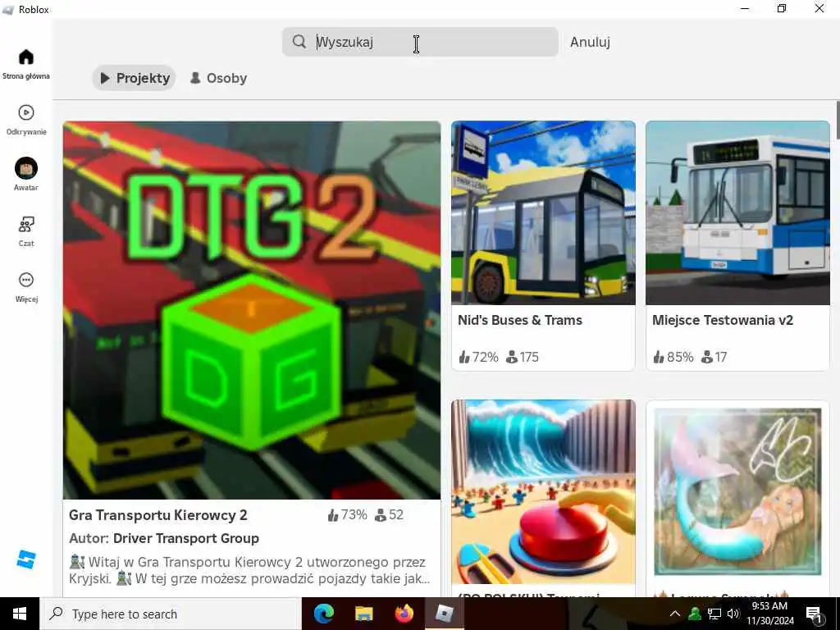
Task: Show hidden tray icons chevron
Action: (675, 614)
